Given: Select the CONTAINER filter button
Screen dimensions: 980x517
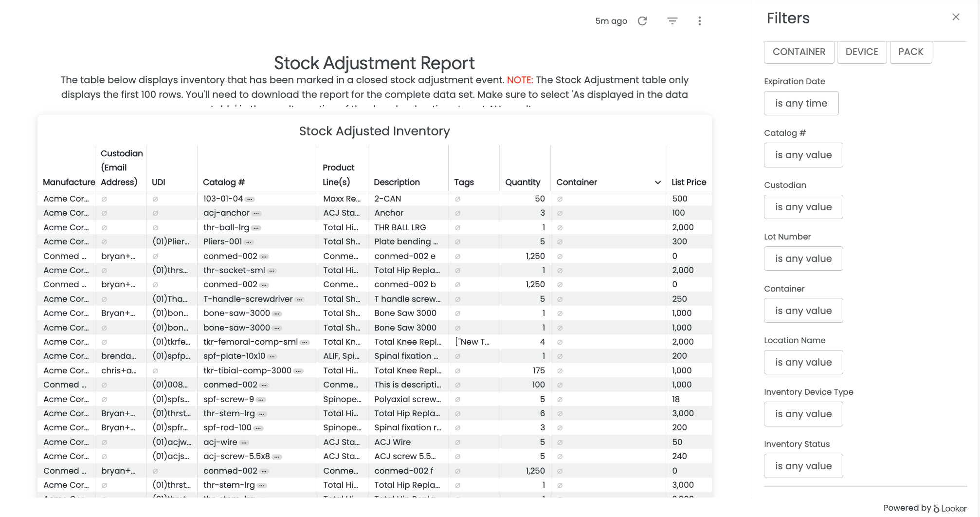Looking at the screenshot, I should tap(799, 52).
